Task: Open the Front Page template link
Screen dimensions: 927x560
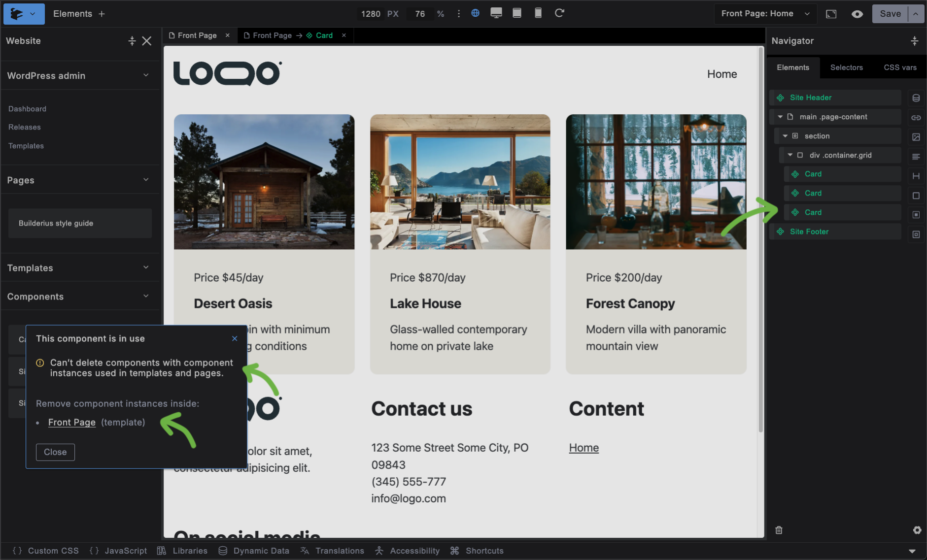Action: click(72, 423)
